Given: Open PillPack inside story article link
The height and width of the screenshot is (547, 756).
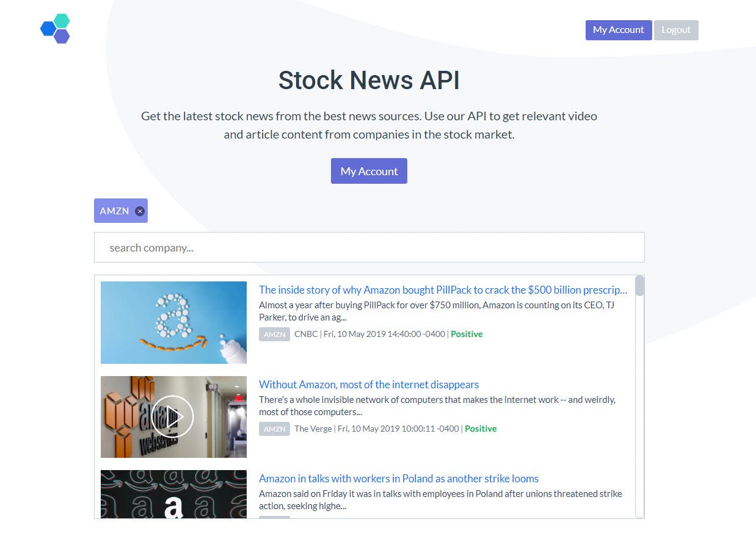Looking at the screenshot, I should [443, 290].
